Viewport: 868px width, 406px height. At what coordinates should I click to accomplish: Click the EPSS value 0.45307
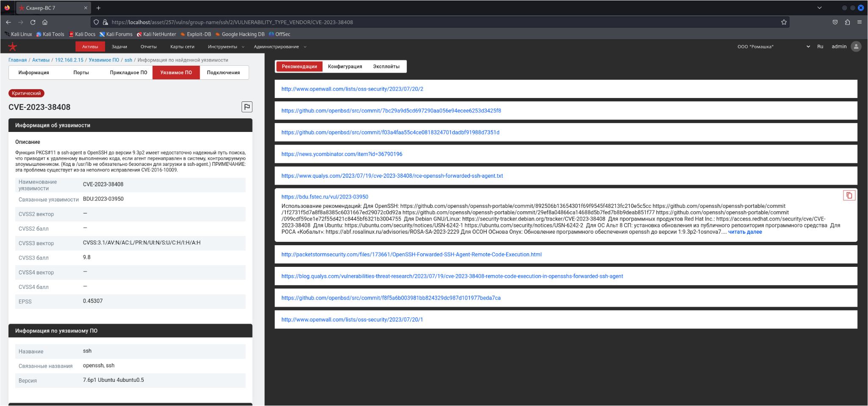click(x=93, y=301)
